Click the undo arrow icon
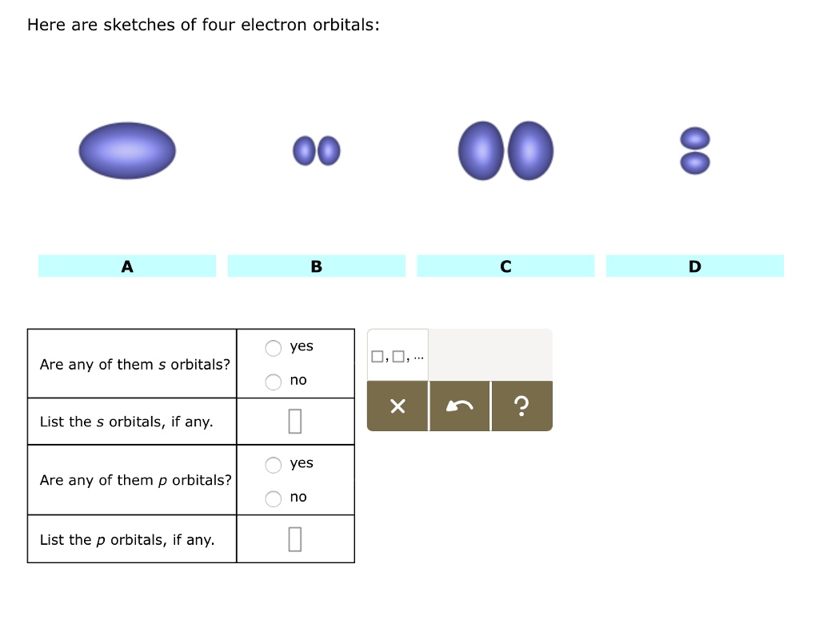Screen dimensions: 819x644 [x=460, y=406]
